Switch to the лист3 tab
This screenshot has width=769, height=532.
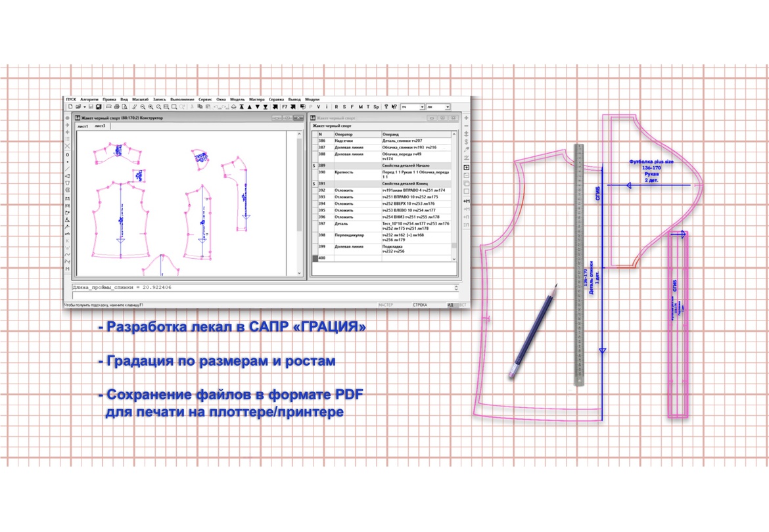[x=100, y=125]
